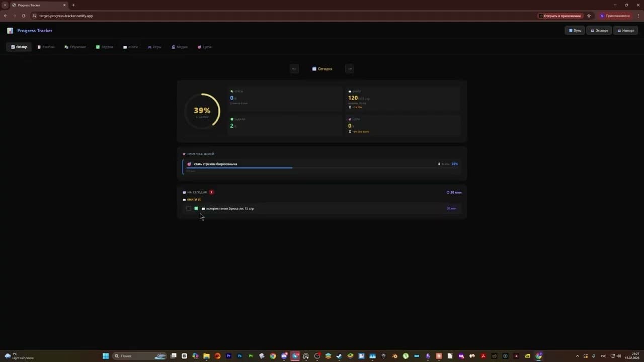Open the Игры section icon
Viewport: 644px width, 362px height.
(x=149, y=47)
